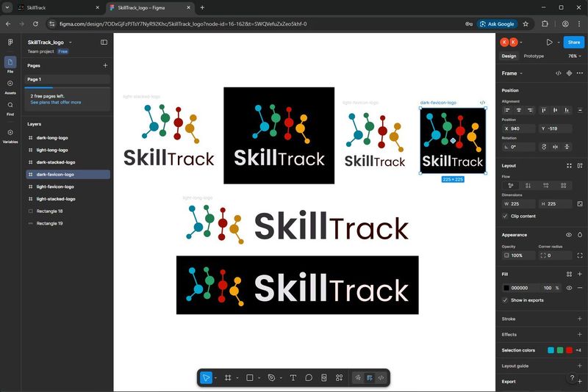Click rotate 90 degrees icon
The image size is (588, 392).
click(544, 147)
